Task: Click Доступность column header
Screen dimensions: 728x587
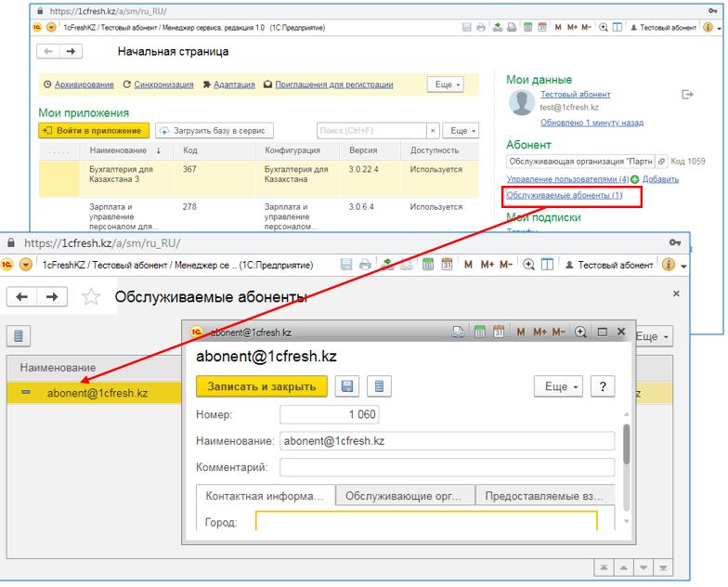Action: [x=435, y=150]
